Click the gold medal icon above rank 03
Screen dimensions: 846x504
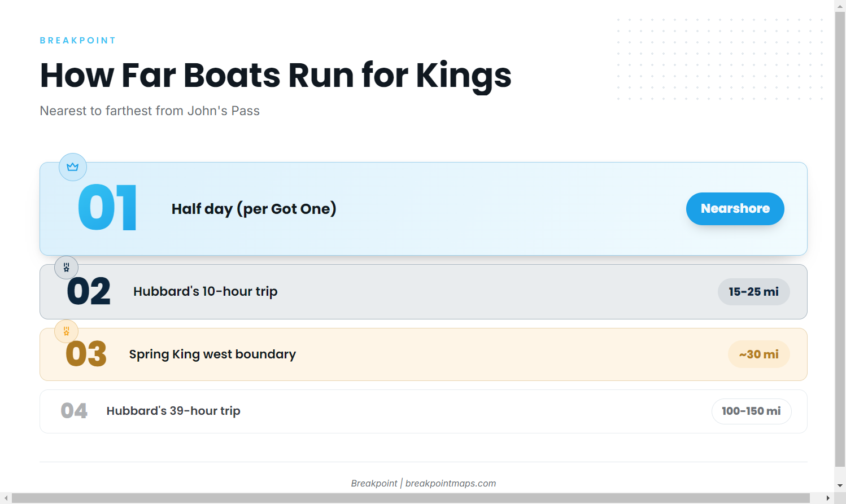(66, 331)
